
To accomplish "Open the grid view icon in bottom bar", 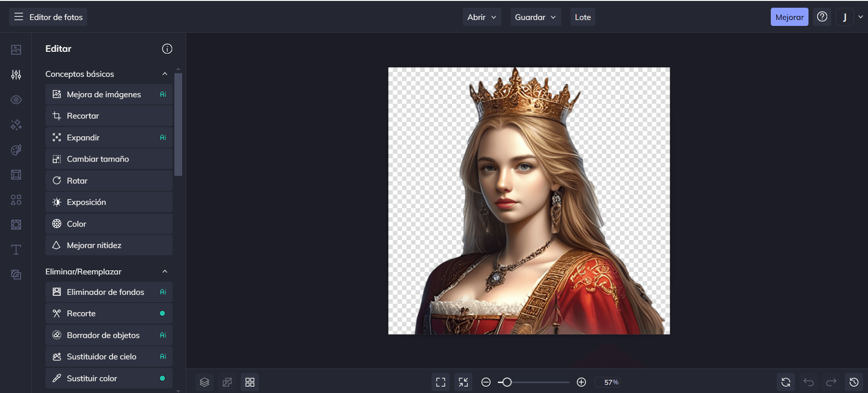I will click(x=250, y=382).
